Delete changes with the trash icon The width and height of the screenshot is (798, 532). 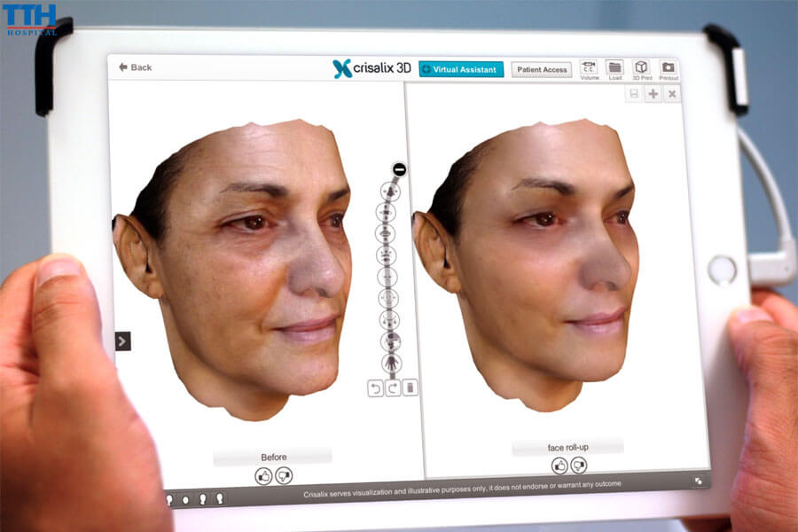point(411,387)
